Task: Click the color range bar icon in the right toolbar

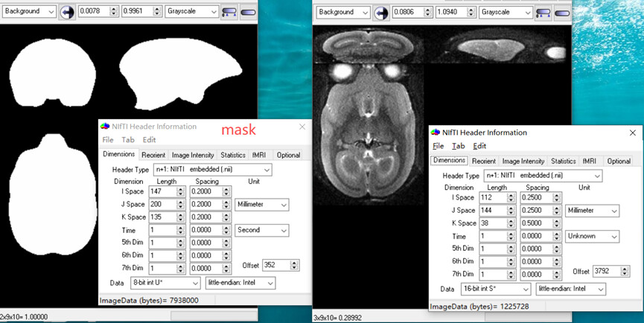Action: pos(544,13)
